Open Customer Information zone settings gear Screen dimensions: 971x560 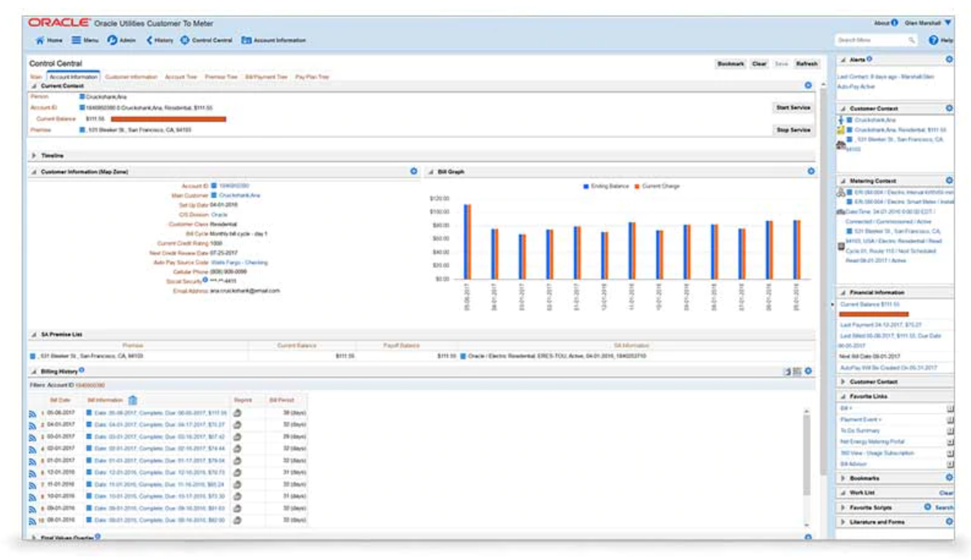point(414,171)
